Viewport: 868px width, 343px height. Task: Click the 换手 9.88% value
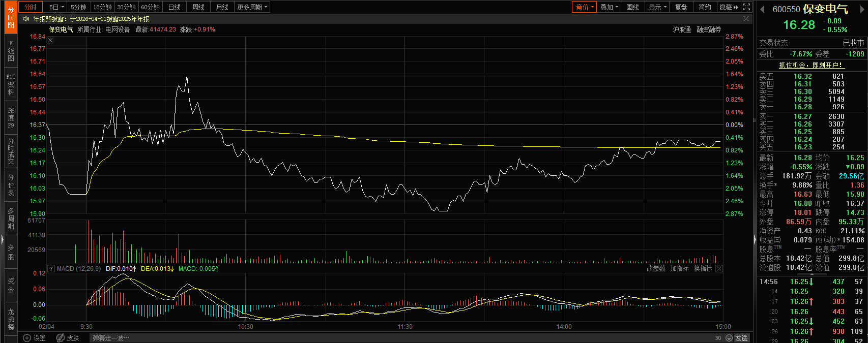click(802, 185)
